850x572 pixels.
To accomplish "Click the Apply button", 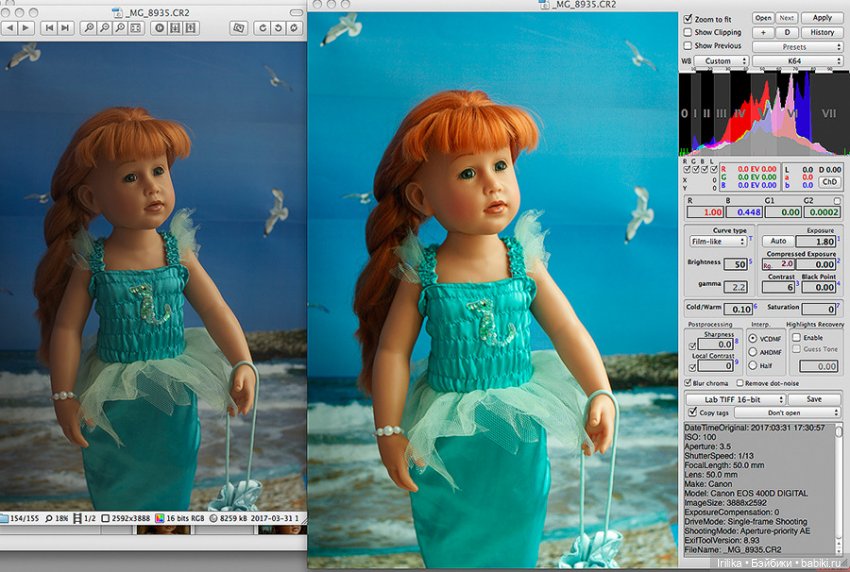I will pos(822,18).
